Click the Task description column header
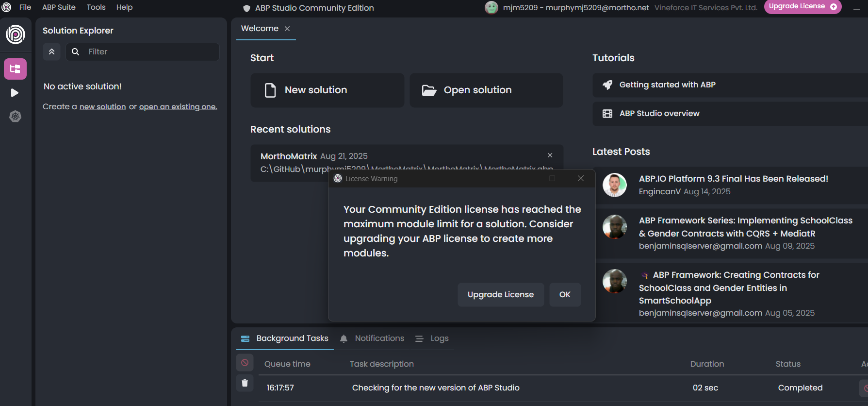The image size is (868, 406). pyautogui.click(x=382, y=364)
